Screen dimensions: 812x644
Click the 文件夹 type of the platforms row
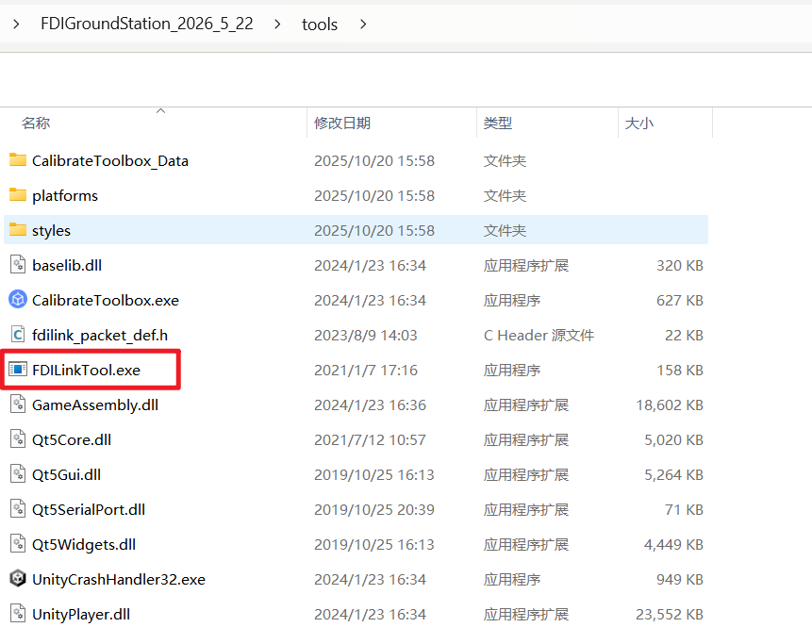coord(505,196)
